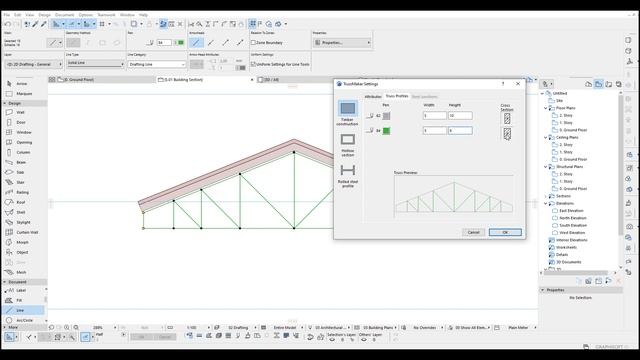Select the double-ended arrowhead line option

pyautogui.click(x=240, y=42)
